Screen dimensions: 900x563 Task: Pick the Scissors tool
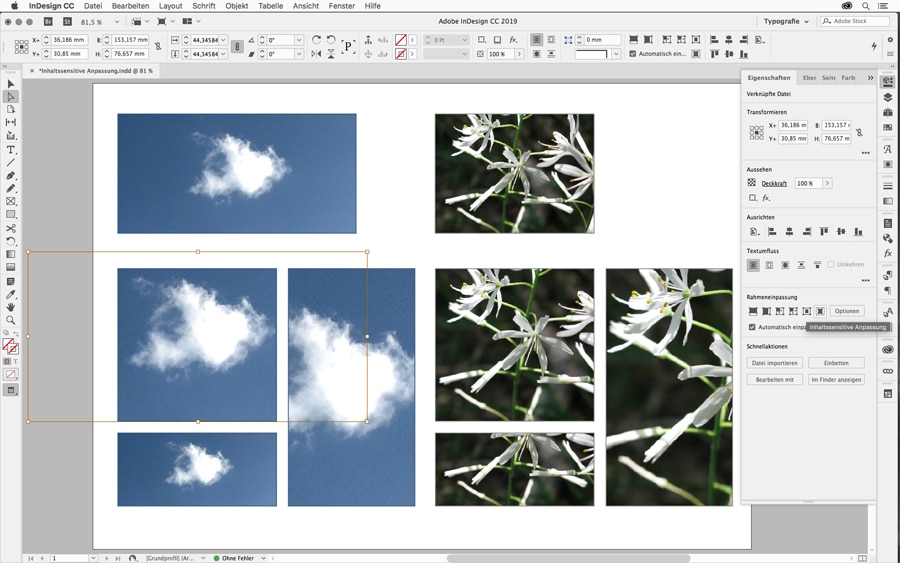(x=11, y=228)
